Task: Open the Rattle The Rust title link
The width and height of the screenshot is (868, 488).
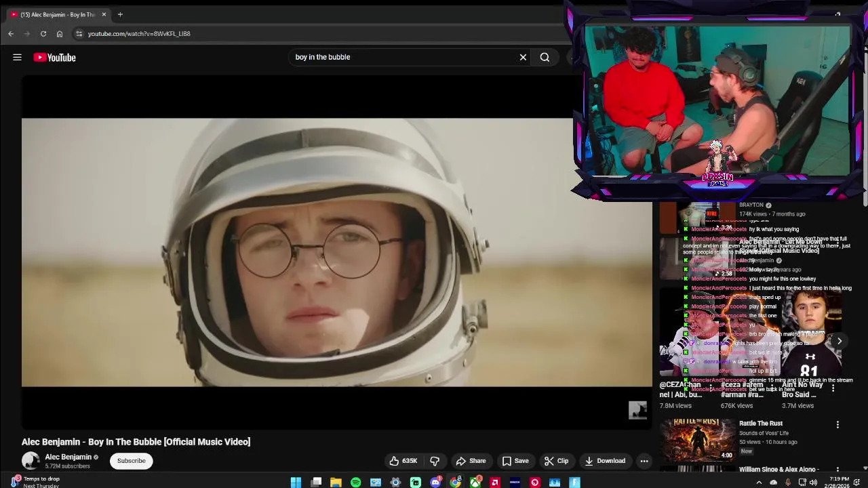Action: coord(761,423)
